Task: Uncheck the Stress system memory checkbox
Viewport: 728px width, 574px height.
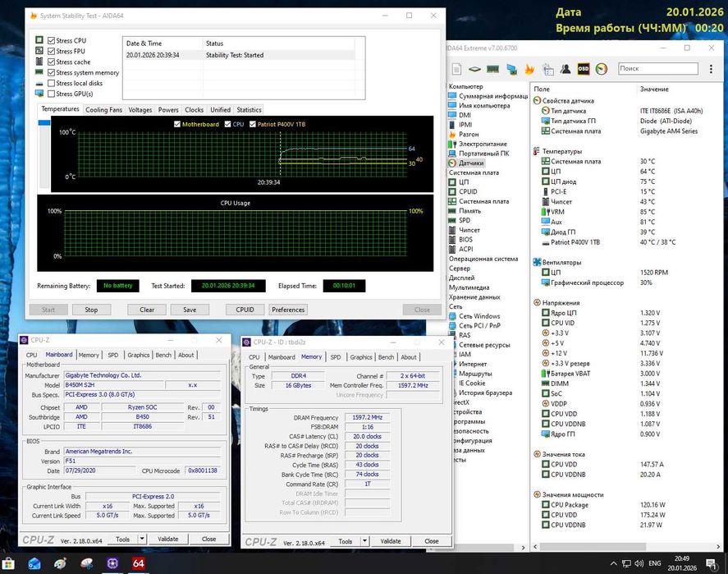Action: click(x=51, y=72)
